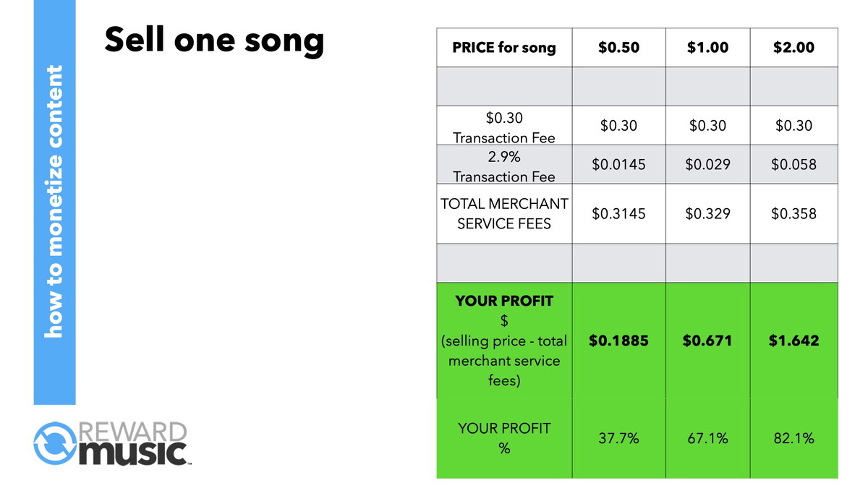Select the $1.00 price column header

coord(707,48)
